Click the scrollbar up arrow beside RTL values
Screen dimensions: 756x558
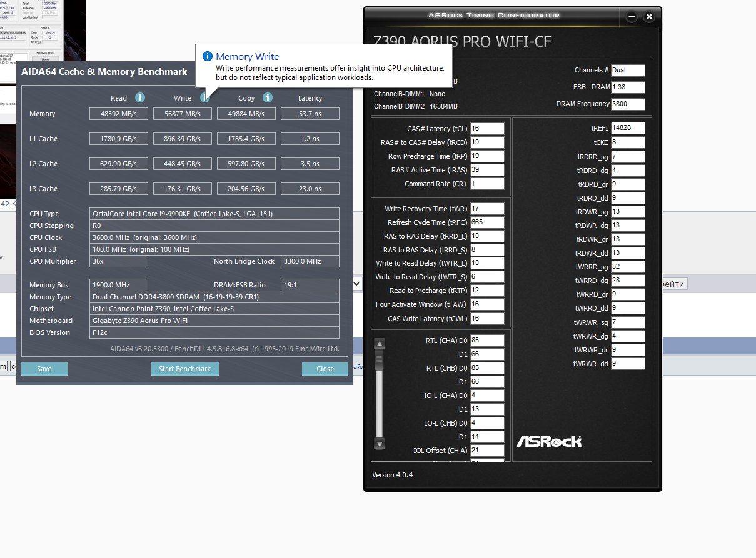click(x=380, y=344)
